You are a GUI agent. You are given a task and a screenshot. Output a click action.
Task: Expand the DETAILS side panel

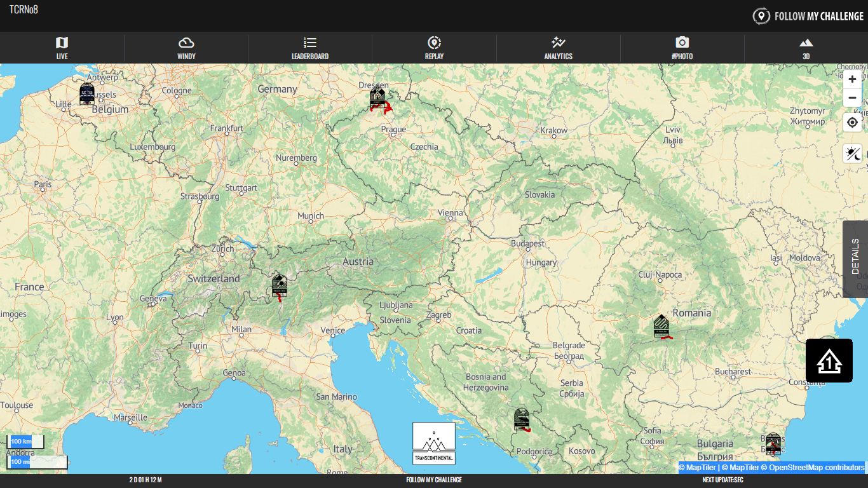[x=855, y=259]
